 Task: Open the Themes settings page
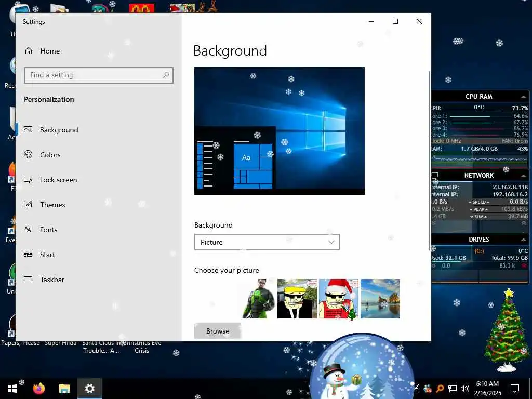click(45, 205)
